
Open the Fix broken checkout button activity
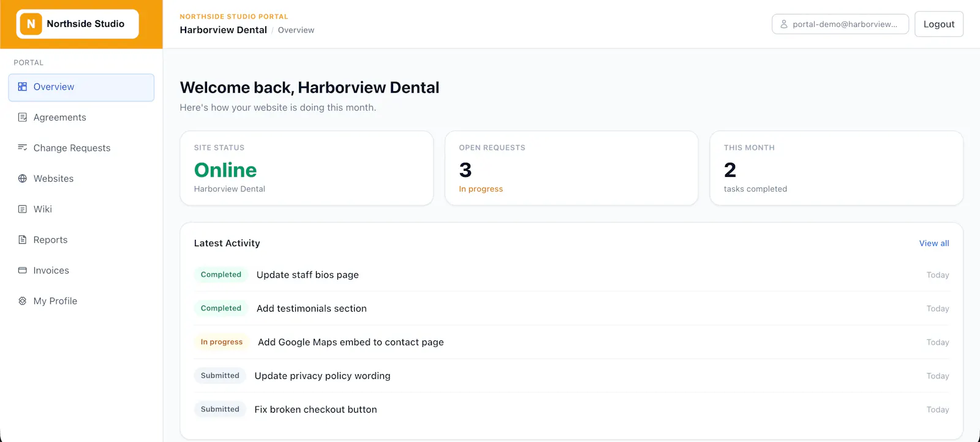point(571,410)
